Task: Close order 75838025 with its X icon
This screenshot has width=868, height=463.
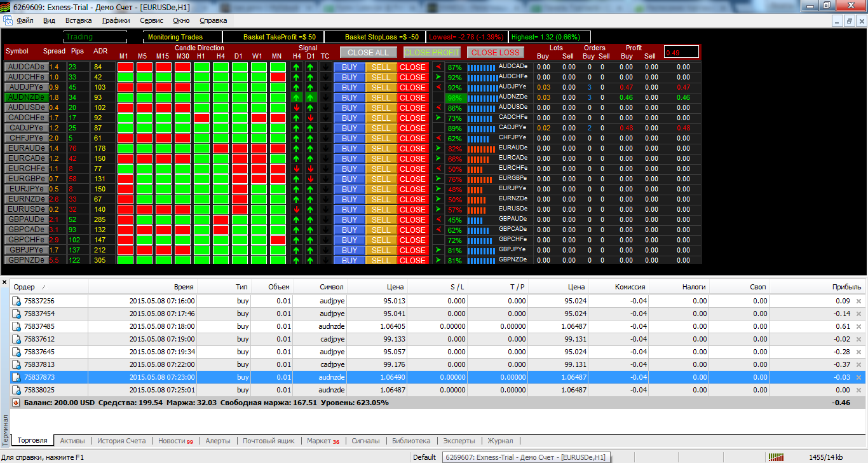Action: 859,390
